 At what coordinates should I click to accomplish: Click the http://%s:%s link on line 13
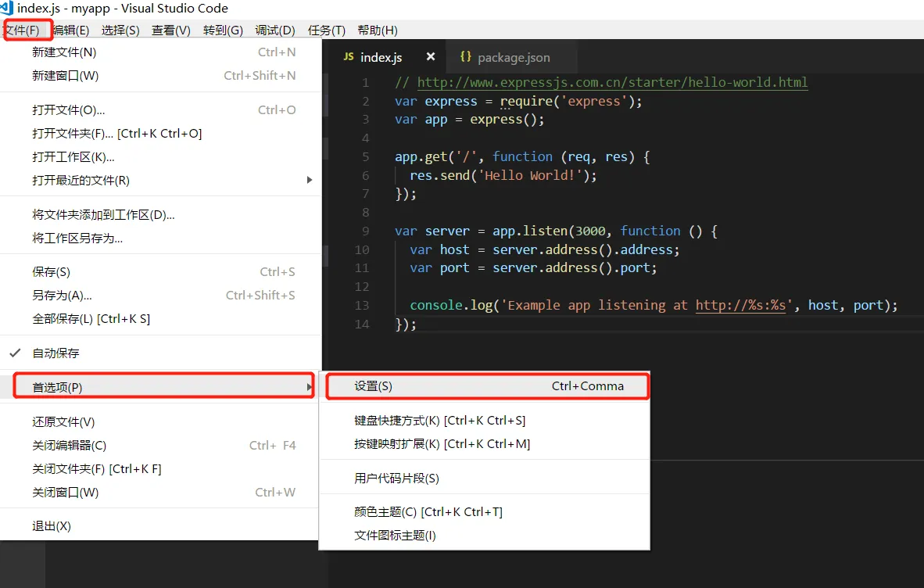pos(741,305)
